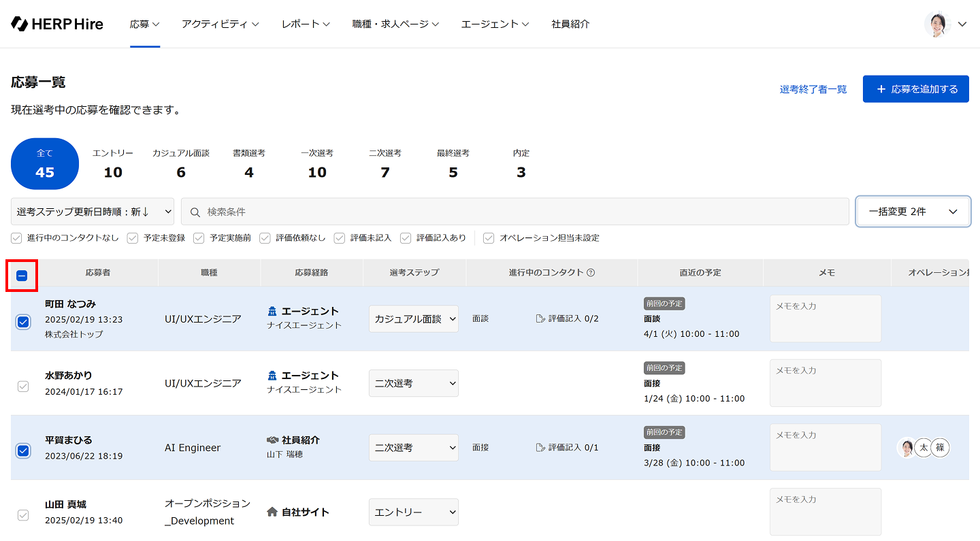Click the 評価記入 0/2 icon for 町田 なつみ
Image resolution: width=980 pixels, height=541 pixels.
point(540,318)
